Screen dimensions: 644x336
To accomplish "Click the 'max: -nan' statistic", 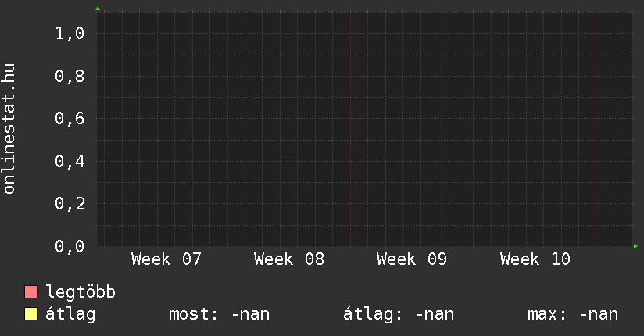I will 573,315.
